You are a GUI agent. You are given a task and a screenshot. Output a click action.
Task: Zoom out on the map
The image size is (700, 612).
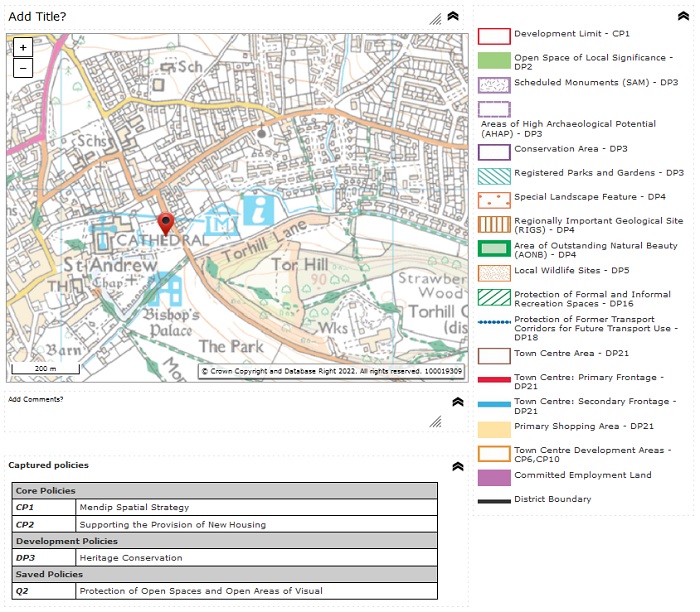pyautogui.click(x=23, y=68)
